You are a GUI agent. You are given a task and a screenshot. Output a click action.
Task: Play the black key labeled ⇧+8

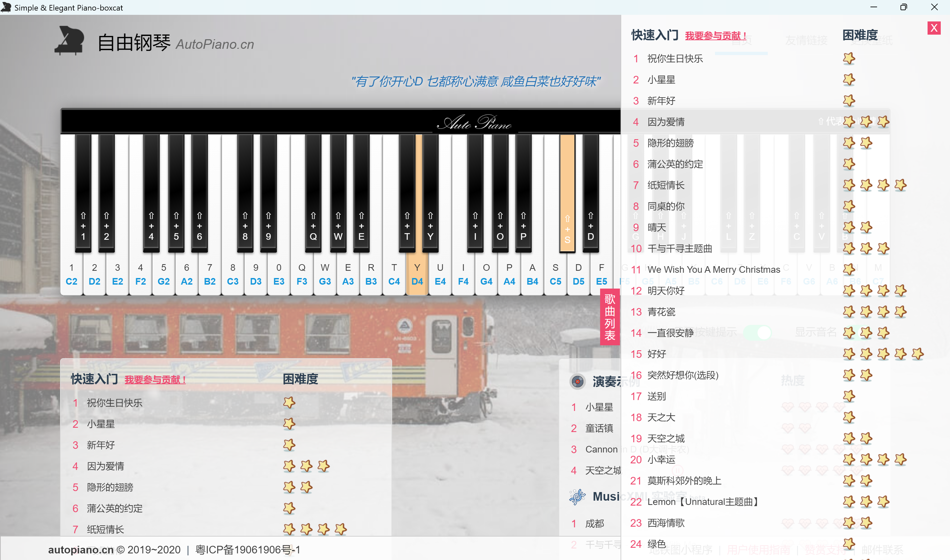pyautogui.click(x=245, y=193)
